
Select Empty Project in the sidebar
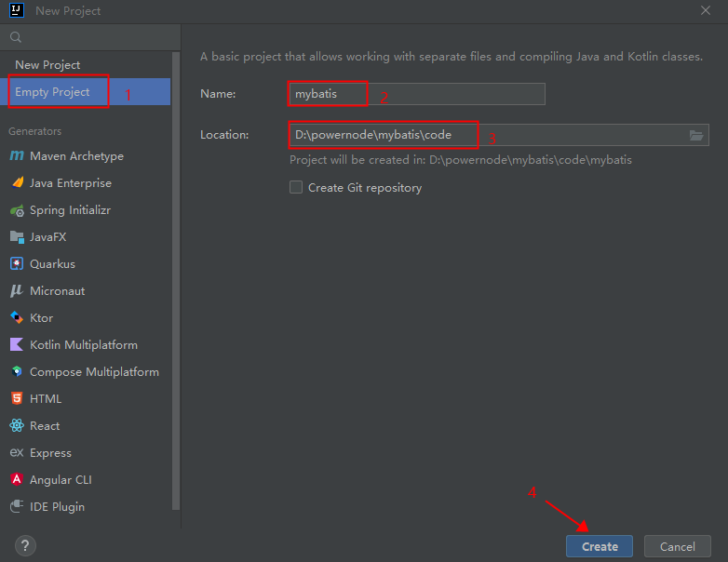click(x=52, y=92)
